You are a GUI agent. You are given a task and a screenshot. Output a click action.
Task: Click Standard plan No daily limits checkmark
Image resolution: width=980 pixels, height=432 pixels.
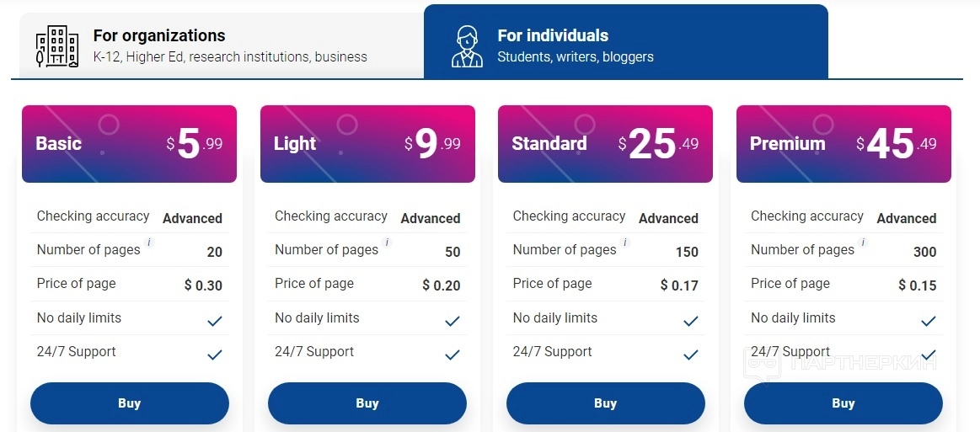point(691,321)
